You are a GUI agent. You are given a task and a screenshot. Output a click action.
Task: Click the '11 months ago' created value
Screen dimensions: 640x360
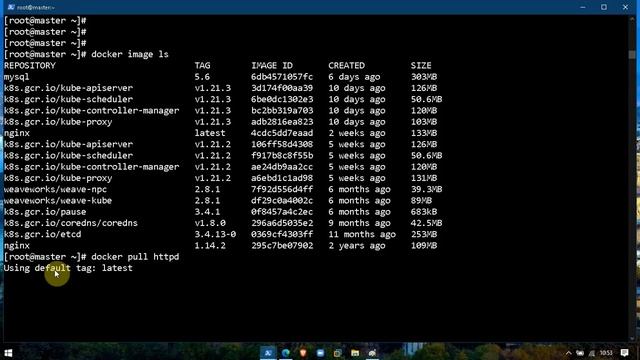362,234
